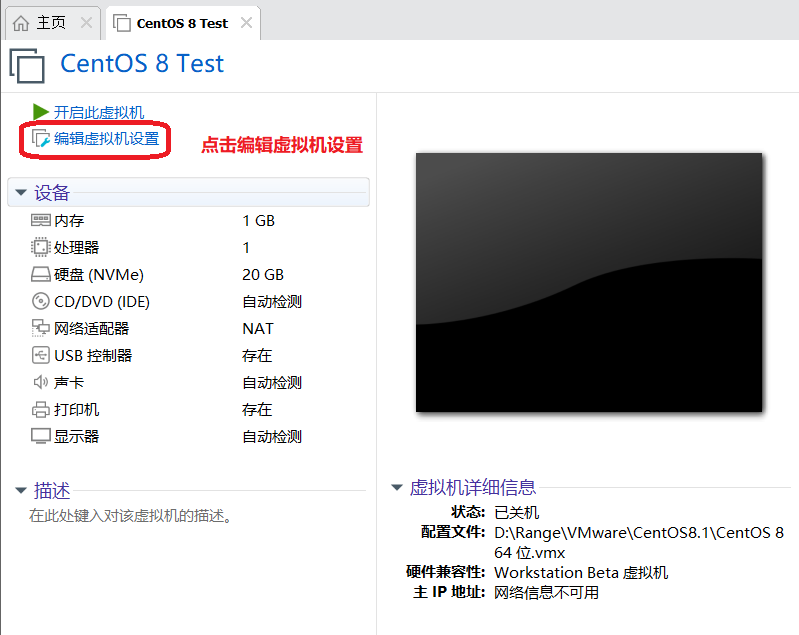This screenshot has height=635, width=799.
Task: Close the CentOS 8 Test tab
Action: click(247, 23)
